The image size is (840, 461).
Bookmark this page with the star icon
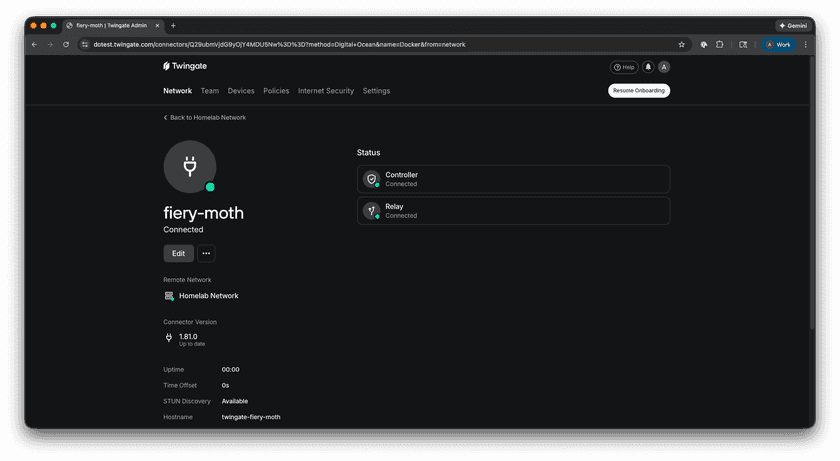point(682,44)
